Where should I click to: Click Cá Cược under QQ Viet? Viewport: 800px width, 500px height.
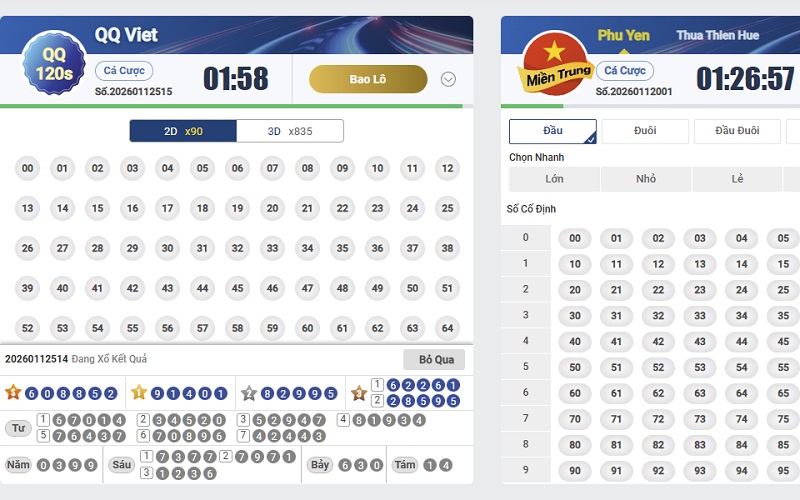tap(124, 71)
